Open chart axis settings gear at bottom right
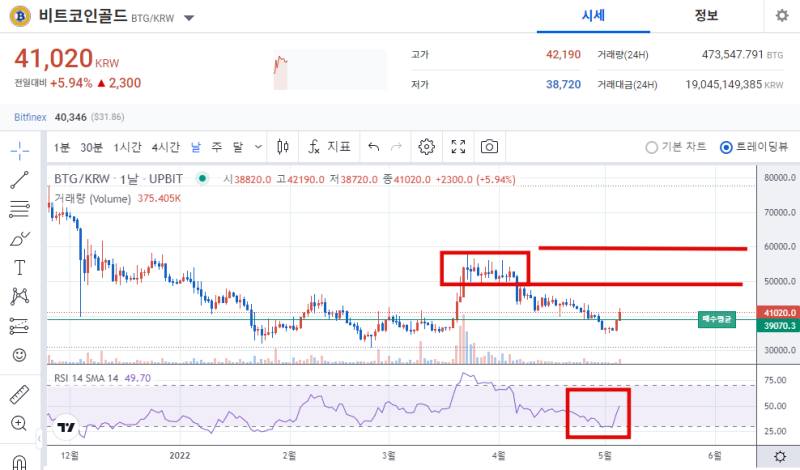Image resolution: width=800 pixels, height=470 pixels. [x=780, y=456]
